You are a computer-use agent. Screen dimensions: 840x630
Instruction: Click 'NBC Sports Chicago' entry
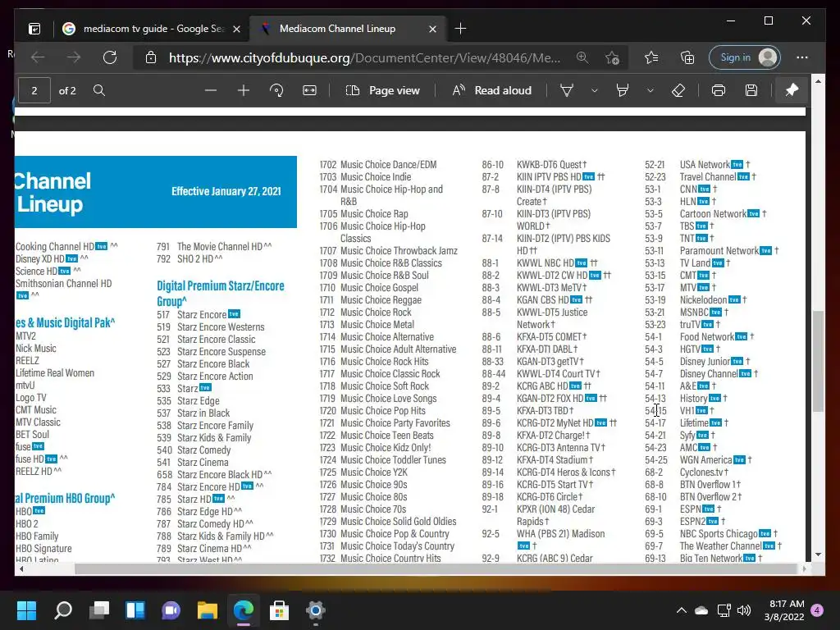[719, 533]
